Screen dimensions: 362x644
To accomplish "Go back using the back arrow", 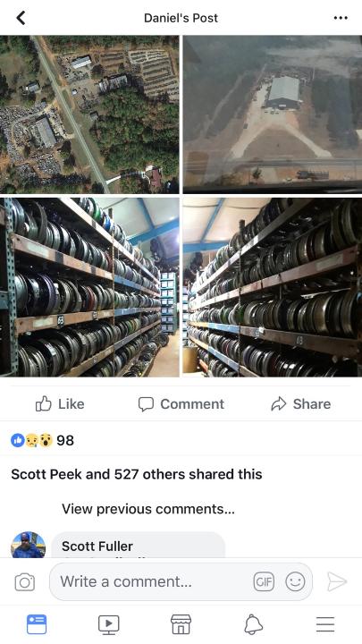I will pyautogui.click(x=21, y=18).
